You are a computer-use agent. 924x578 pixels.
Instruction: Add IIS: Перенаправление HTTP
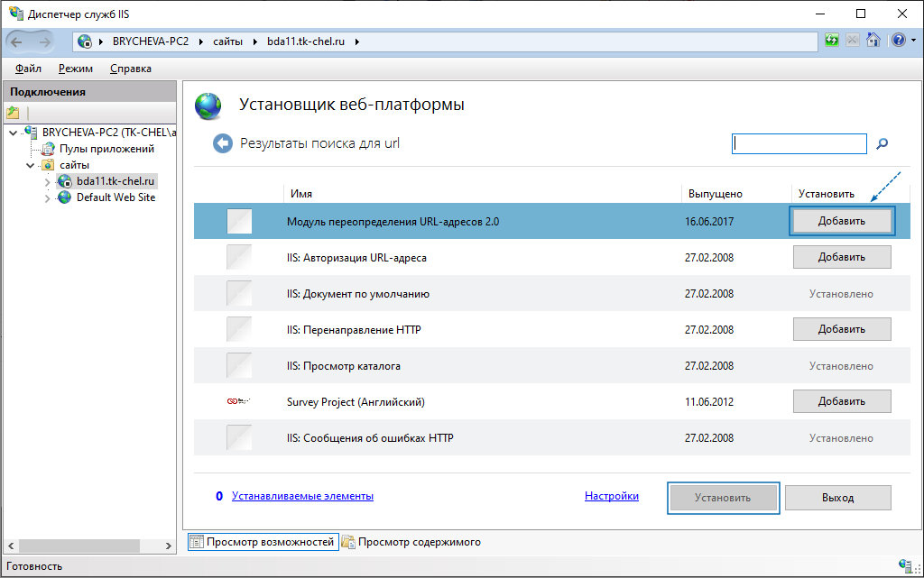842,329
